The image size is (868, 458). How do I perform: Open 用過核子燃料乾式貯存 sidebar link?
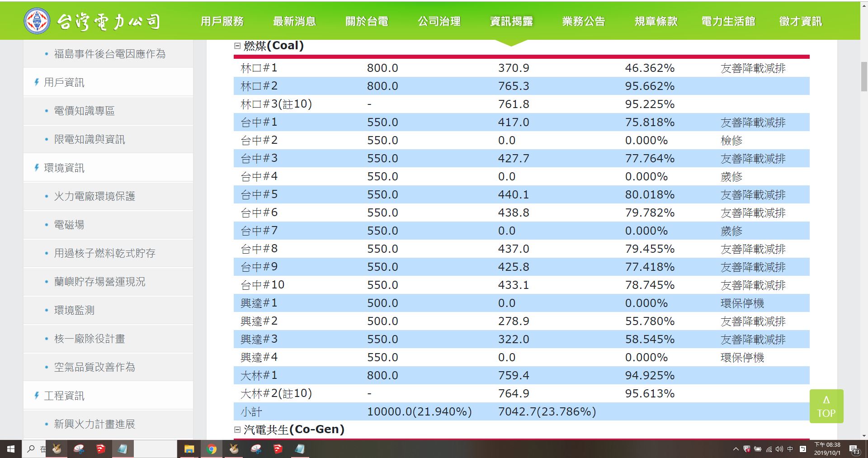pos(105,253)
